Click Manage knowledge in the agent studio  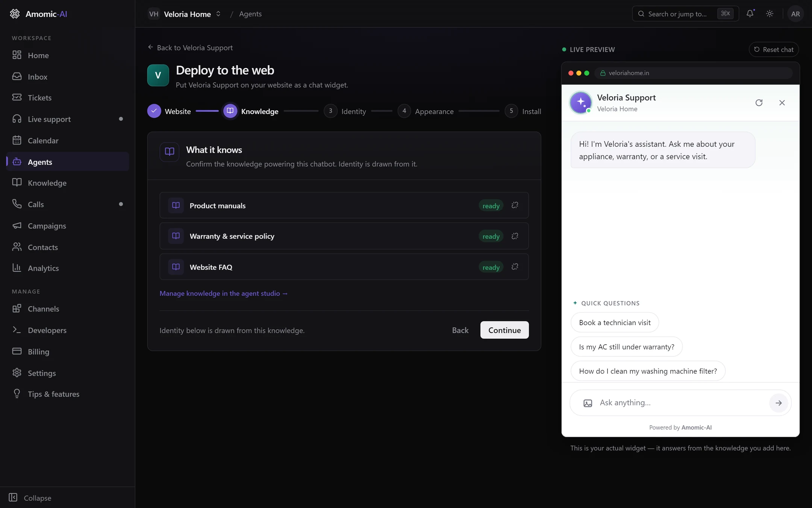(223, 294)
